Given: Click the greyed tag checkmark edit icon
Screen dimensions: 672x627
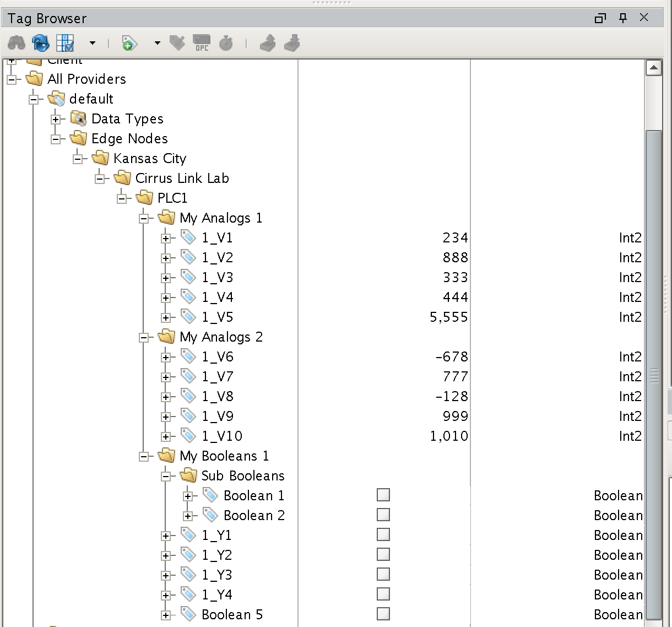Looking at the screenshot, I should tap(177, 42).
